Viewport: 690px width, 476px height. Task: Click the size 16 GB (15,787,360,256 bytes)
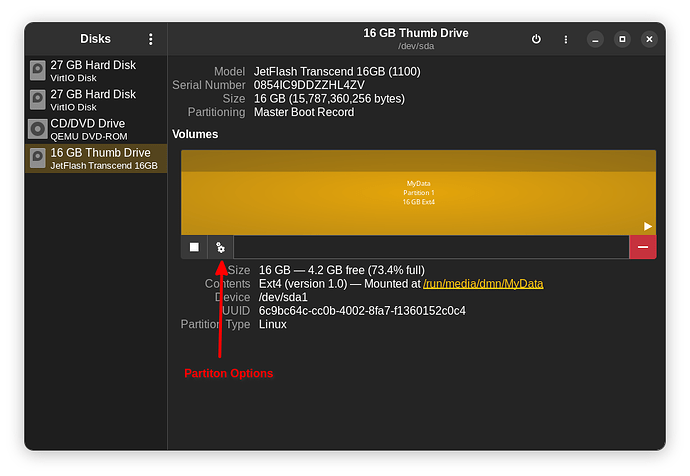(x=329, y=99)
